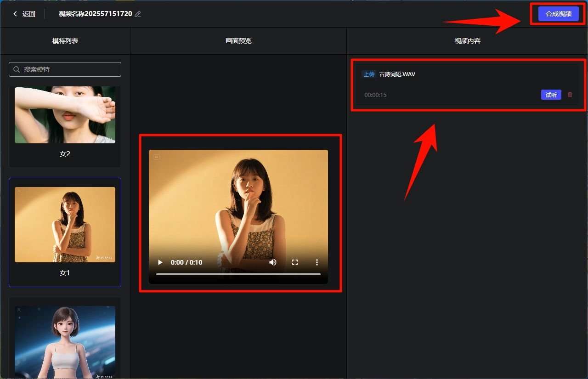
Task: Click the 视频内容 panel header
Action: click(x=467, y=41)
